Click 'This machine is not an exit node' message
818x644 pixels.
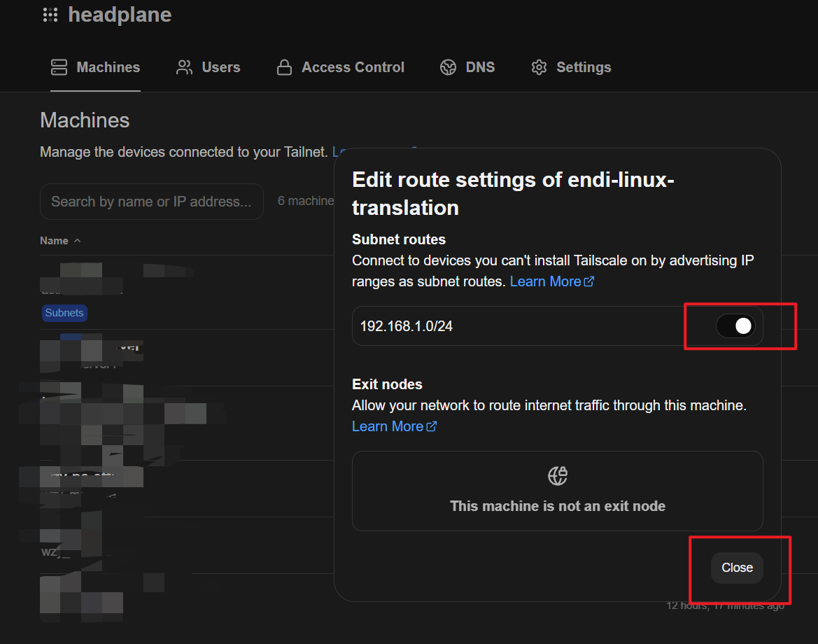pyautogui.click(x=558, y=506)
